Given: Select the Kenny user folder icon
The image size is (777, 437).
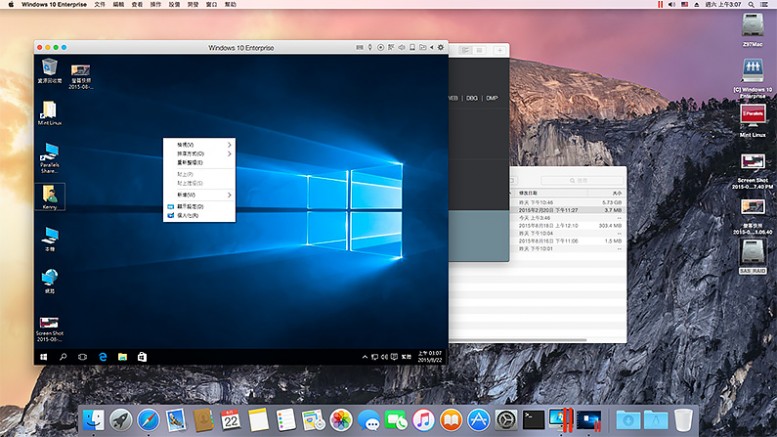Looking at the screenshot, I should (50, 197).
